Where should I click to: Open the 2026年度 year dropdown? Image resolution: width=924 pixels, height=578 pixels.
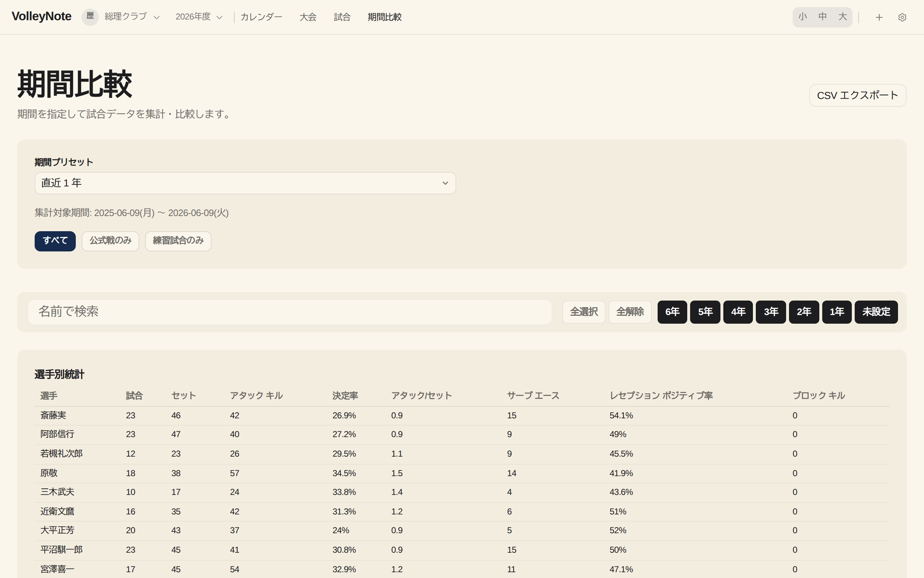(199, 17)
